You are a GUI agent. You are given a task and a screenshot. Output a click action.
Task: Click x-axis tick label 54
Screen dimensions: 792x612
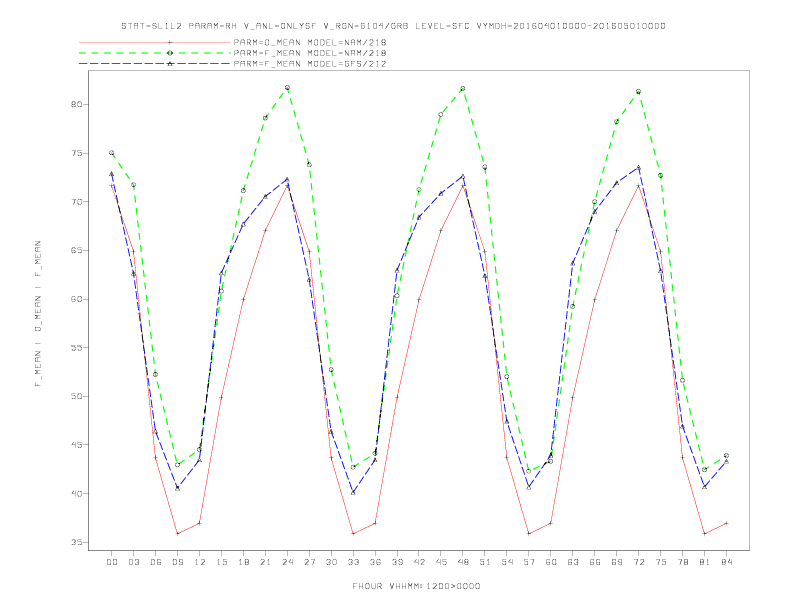(x=507, y=562)
